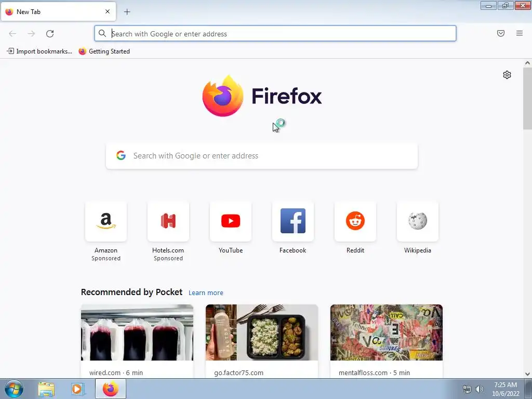The width and height of the screenshot is (532, 399).
Task: Open the wired.com article thumbnail
Action: 137,332
